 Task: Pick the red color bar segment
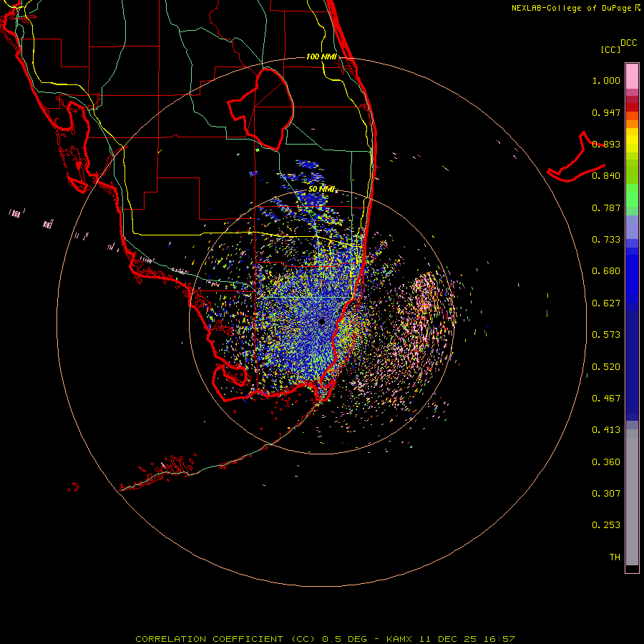[632, 107]
